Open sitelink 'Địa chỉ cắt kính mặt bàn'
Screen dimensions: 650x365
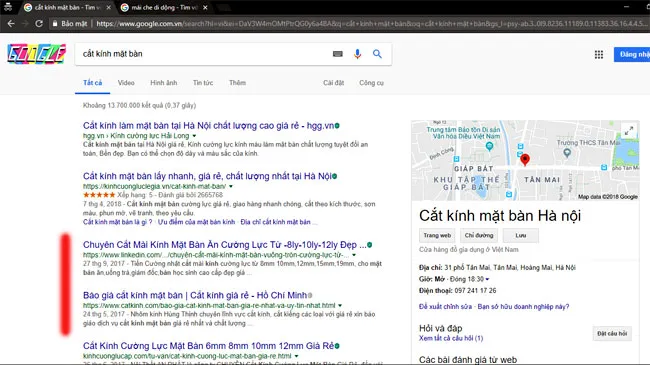pyautogui.click(x=275, y=222)
